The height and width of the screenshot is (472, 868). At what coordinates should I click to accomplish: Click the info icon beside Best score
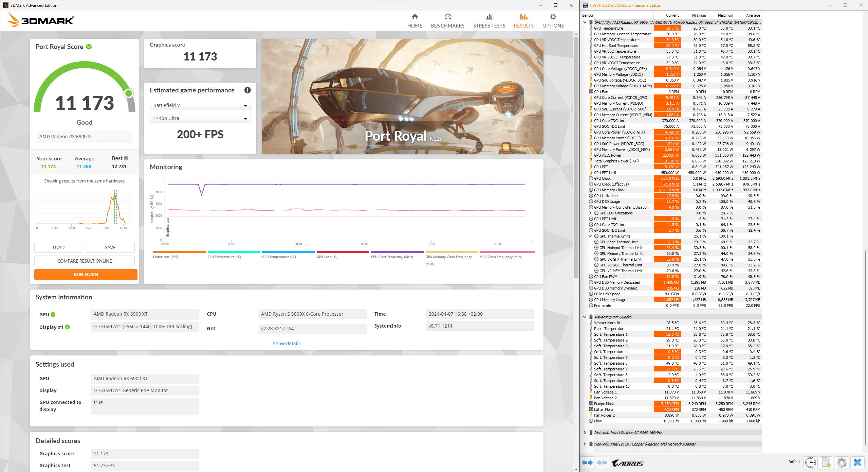tap(126, 158)
